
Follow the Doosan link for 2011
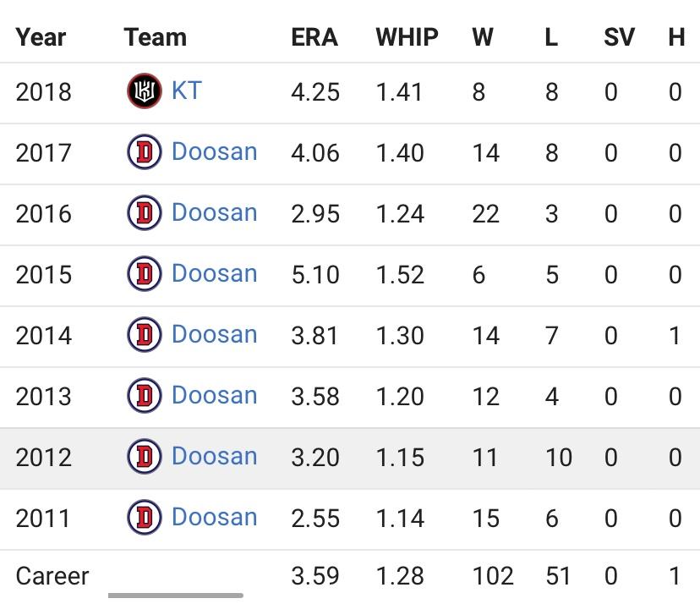(x=214, y=518)
